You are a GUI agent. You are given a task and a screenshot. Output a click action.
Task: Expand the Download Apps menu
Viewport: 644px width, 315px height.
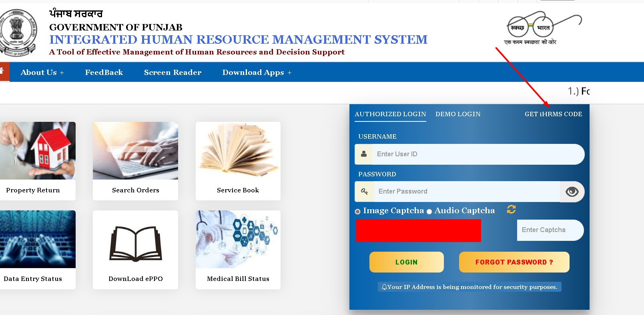tap(257, 73)
